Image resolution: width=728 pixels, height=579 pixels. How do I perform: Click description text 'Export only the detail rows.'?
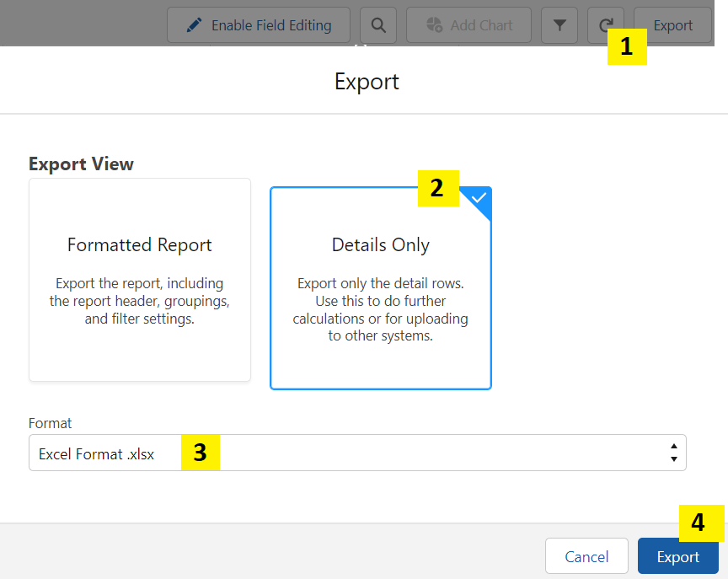(x=381, y=283)
